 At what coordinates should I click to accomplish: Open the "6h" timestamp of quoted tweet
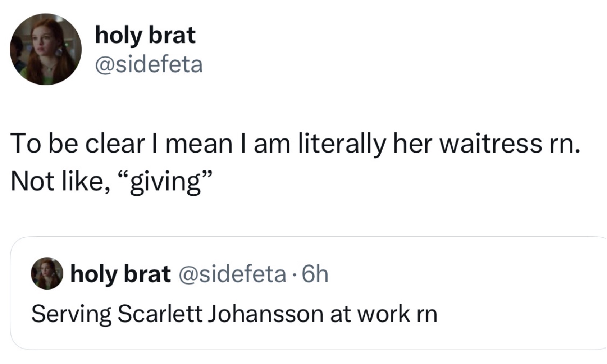point(315,274)
